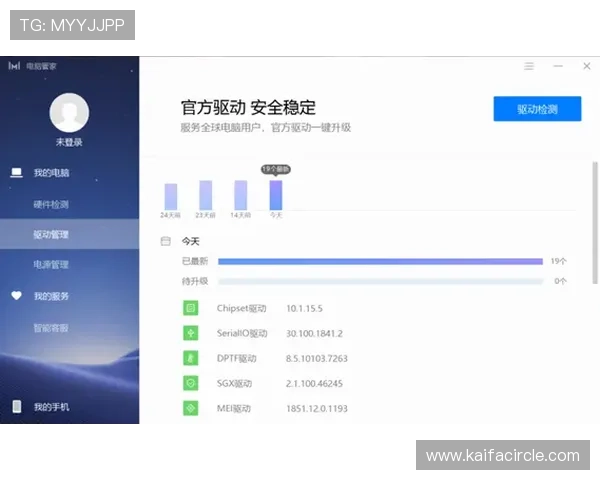
Task: Click the phone icon beside 我的手机
Action: [x=17, y=407]
